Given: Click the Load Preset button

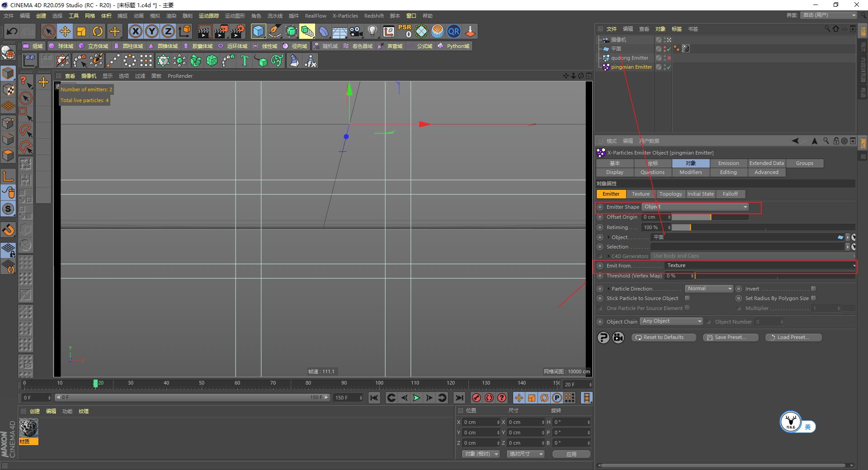Looking at the screenshot, I should 793,337.
